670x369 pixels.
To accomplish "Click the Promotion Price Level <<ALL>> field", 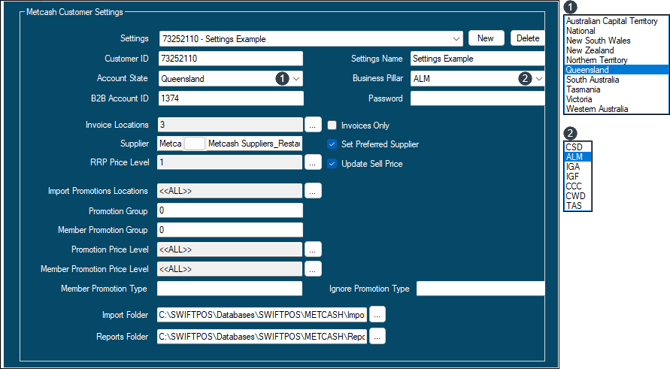I will (x=230, y=249).
